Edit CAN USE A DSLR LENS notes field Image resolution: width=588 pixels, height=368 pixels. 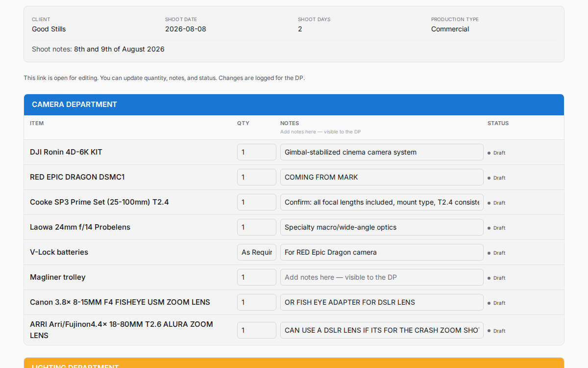(x=382, y=330)
